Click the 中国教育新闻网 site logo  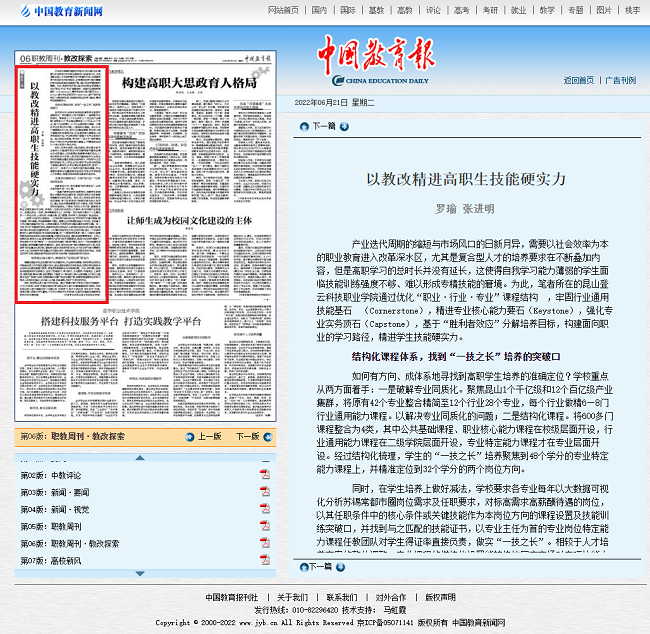pos(61,11)
